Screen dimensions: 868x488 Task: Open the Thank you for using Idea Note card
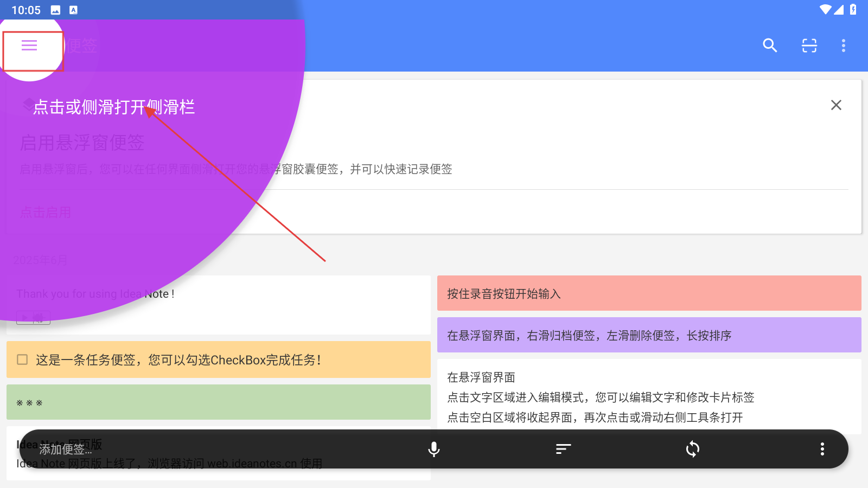pyautogui.click(x=219, y=305)
